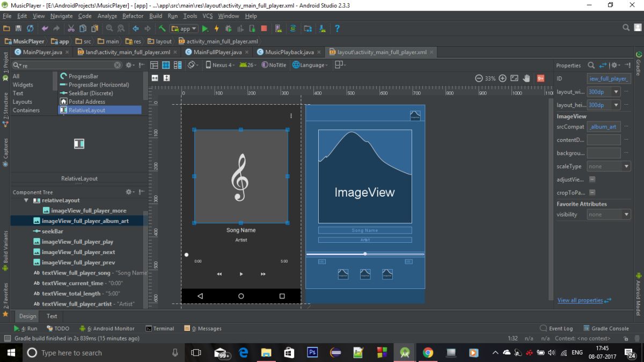The width and height of the screenshot is (644, 362).
Task: Toggle the adjustViewBounds checkbox
Action: pyautogui.click(x=592, y=179)
